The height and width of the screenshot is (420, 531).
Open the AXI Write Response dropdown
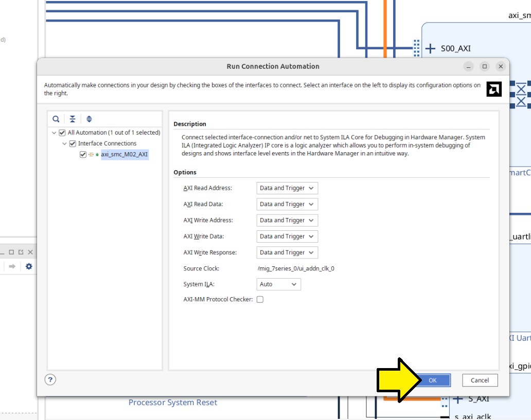coord(287,252)
